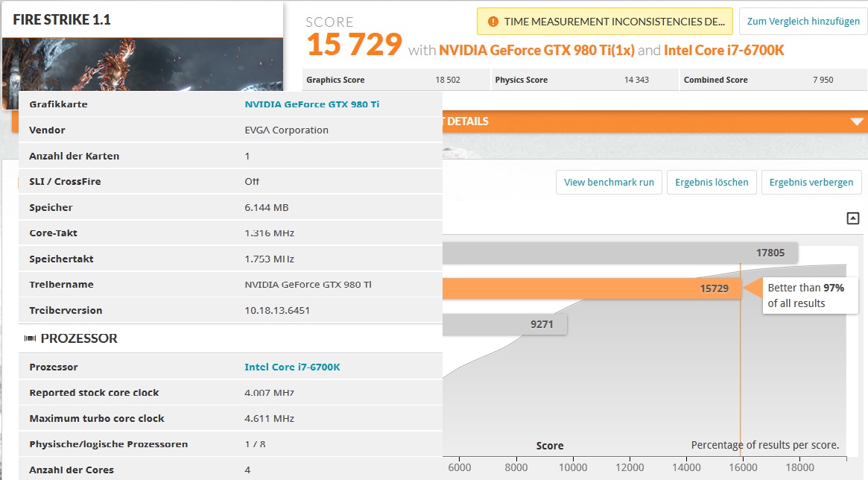The width and height of the screenshot is (868, 480).
Task: Click the Prozessor section chip icon
Action: (31, 338)
